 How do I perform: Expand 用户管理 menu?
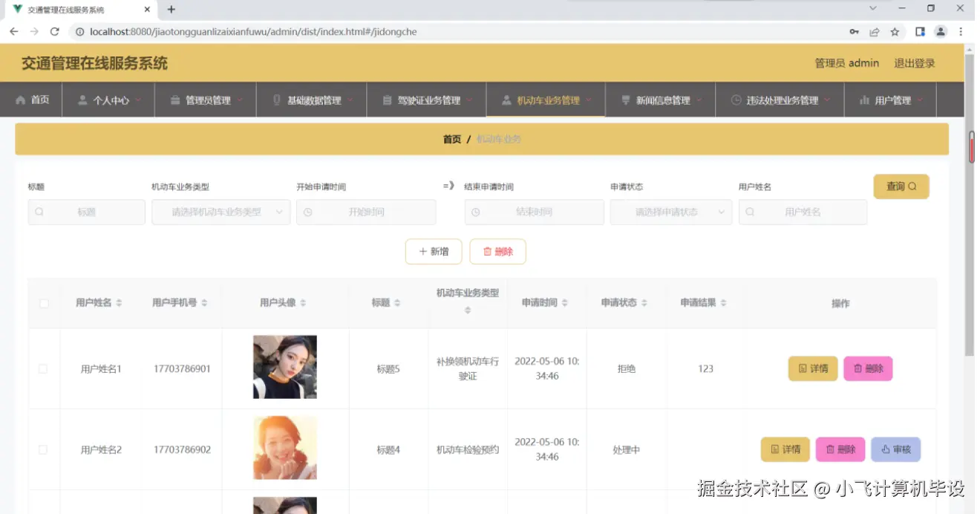[x=891, y=100]
